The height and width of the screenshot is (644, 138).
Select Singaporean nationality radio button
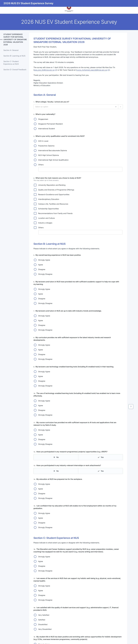[x=35, y=119]
